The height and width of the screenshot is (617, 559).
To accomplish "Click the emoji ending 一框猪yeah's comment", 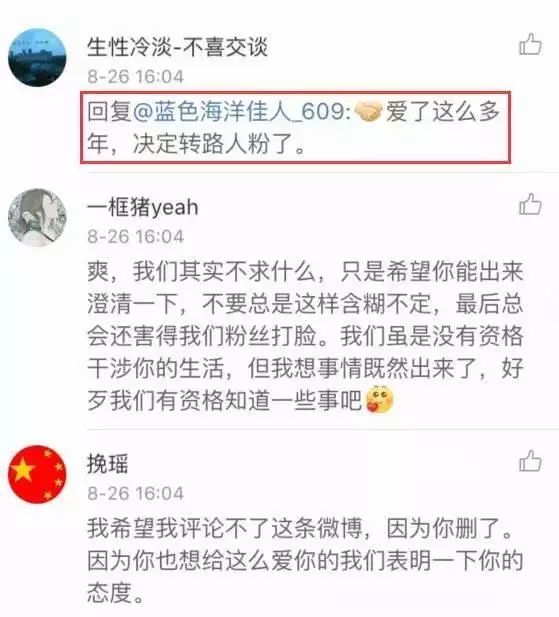I will point(379,399).
